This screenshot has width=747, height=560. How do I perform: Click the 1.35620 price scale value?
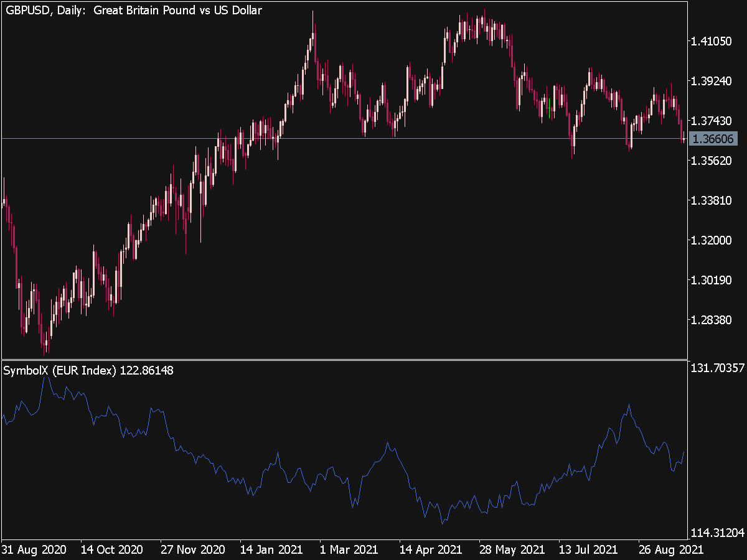coord(712,161)
